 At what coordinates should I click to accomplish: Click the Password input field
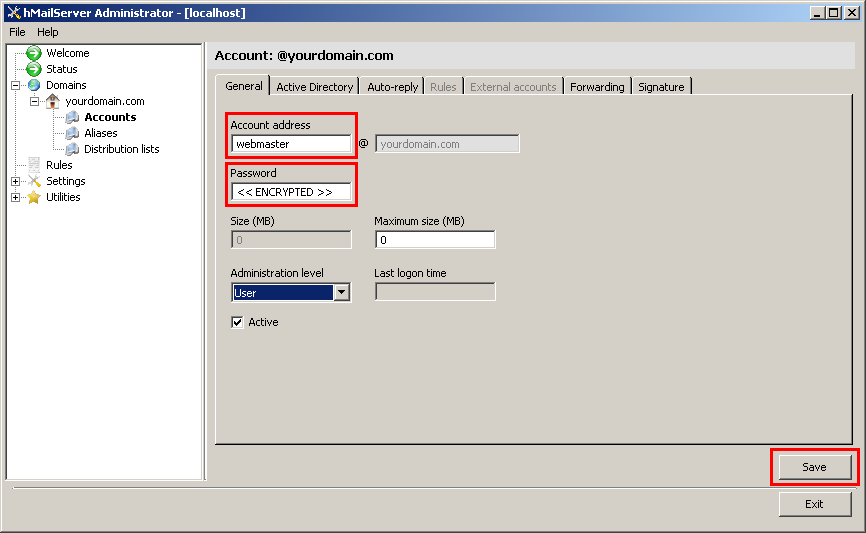291,192
